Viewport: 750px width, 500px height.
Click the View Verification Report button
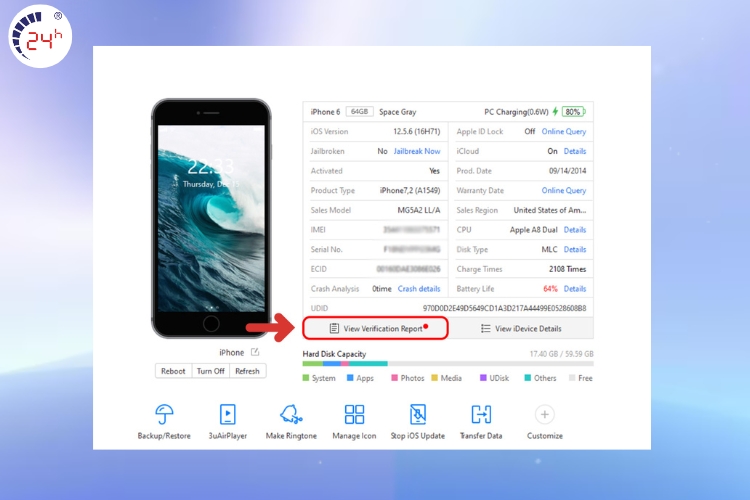pyautogui.click(x=376, y=328)
